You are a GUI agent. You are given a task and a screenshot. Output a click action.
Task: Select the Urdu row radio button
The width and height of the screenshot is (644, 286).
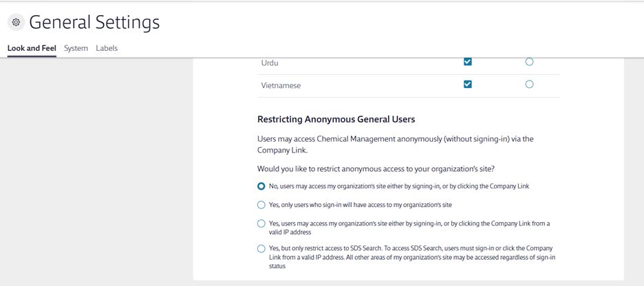pos(529,62)
